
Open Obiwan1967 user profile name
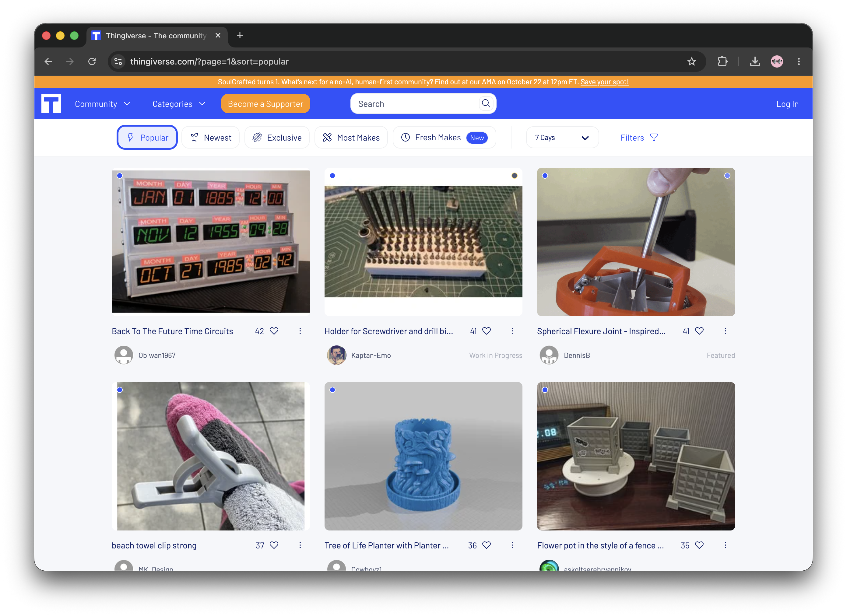point(157,355)
